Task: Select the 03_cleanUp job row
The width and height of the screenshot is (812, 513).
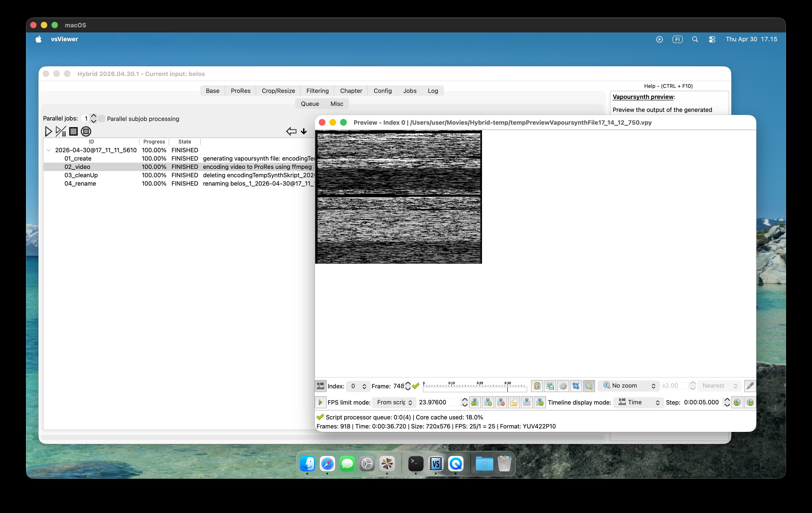Action: 81,175
